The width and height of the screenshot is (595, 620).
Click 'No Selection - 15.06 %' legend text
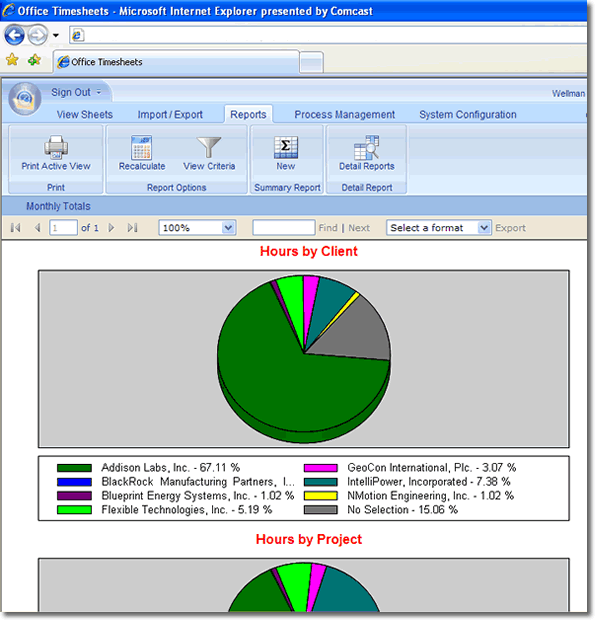402,510
